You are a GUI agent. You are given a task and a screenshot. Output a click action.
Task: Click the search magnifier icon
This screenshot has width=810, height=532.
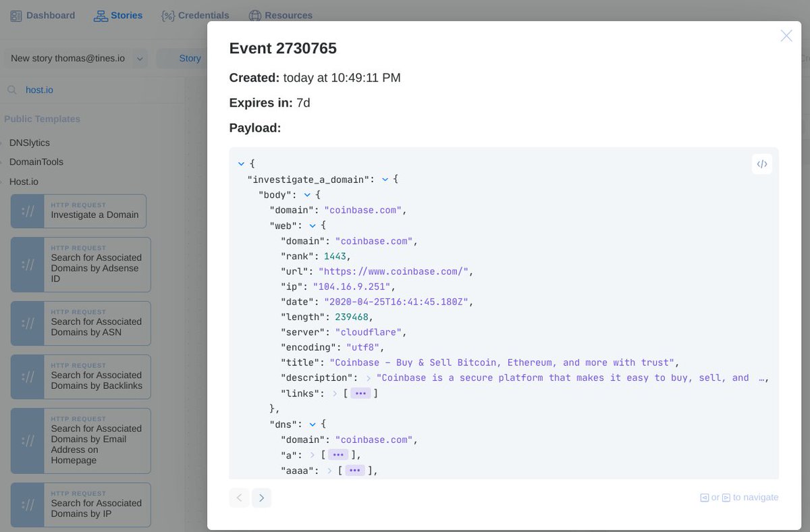pyautogui.click(x=12, y=90)
